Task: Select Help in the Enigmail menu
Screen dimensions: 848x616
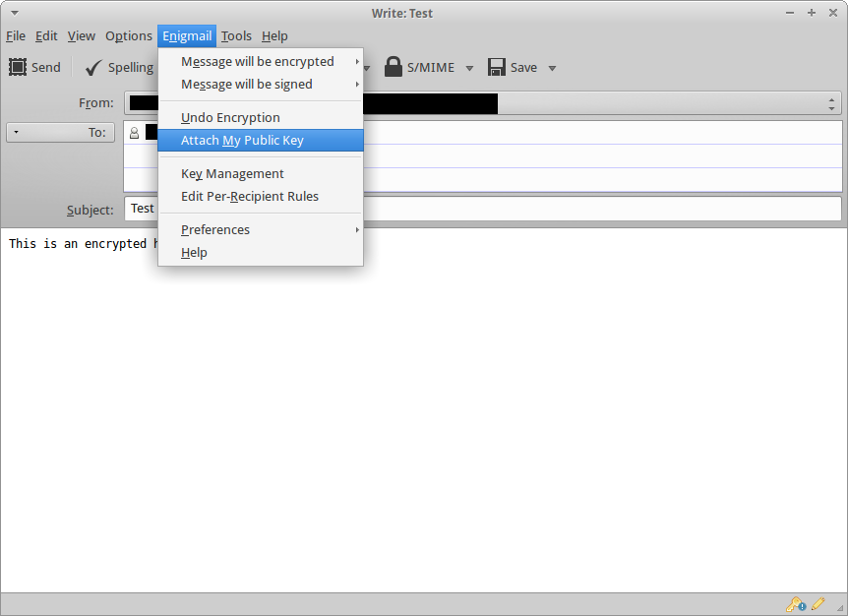Action: [x=261, y=253]
